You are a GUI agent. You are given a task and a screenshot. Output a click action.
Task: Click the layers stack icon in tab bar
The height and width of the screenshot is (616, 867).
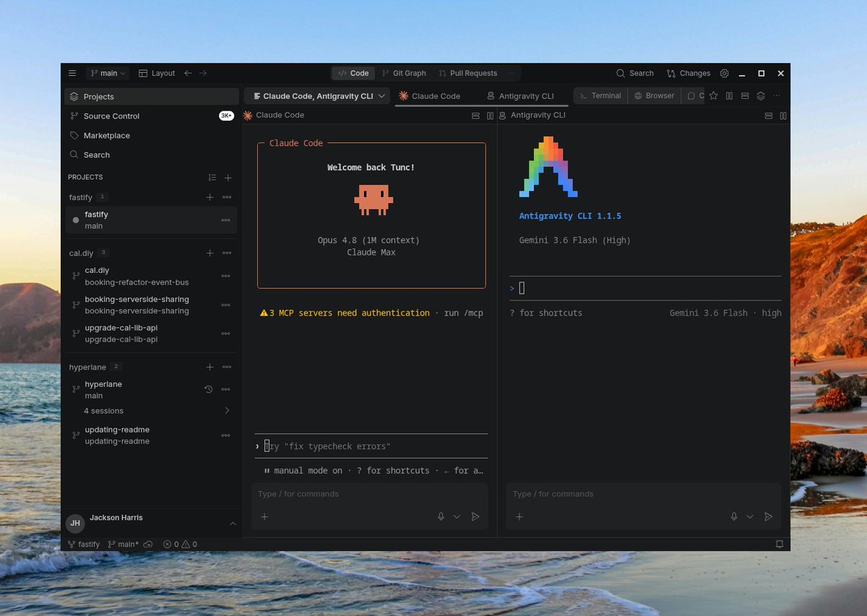pyautogui.click(x=761, y=95)
